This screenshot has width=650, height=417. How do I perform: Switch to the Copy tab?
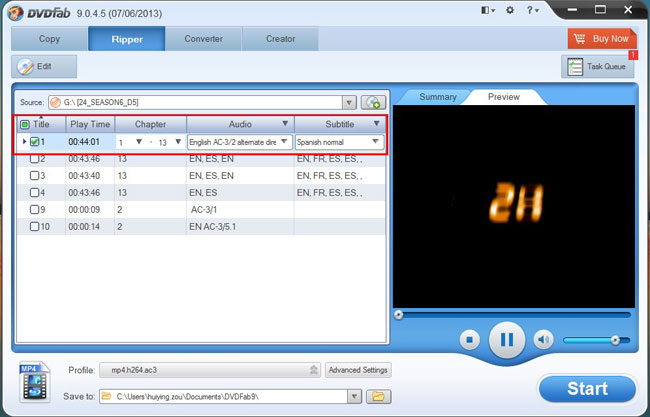49,39
